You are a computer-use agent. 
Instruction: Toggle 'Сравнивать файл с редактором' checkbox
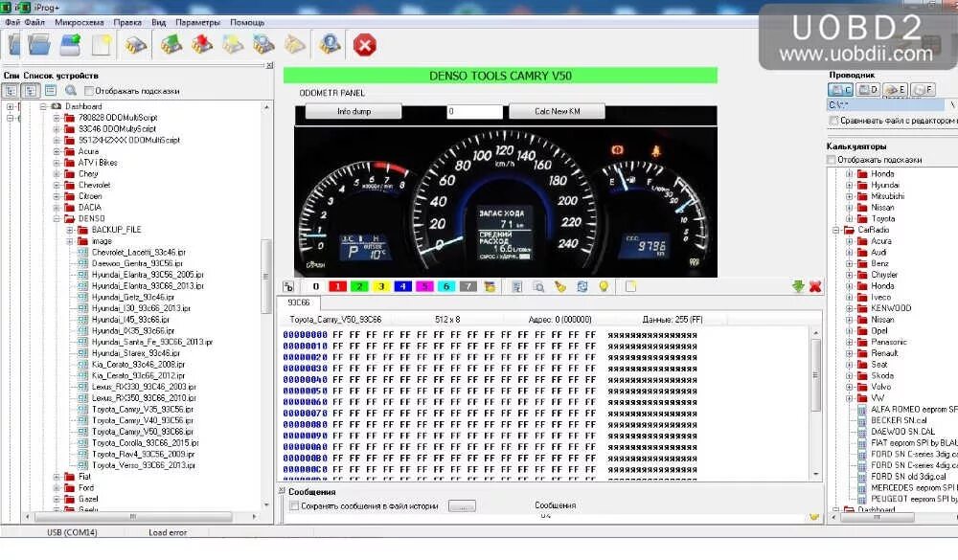tap(833, 121)
